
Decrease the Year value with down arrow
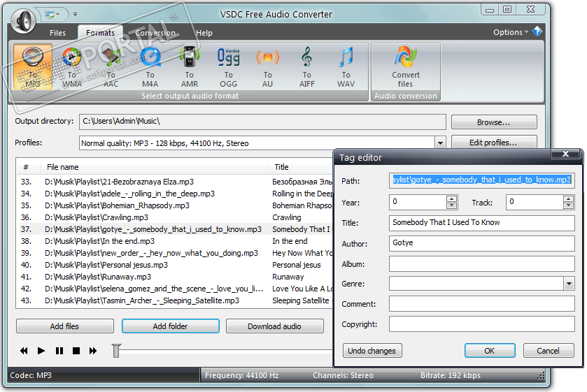tap(452, 205)
